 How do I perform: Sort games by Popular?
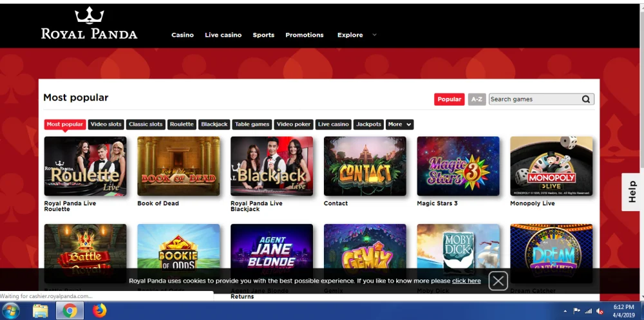[x=450, y=99]
